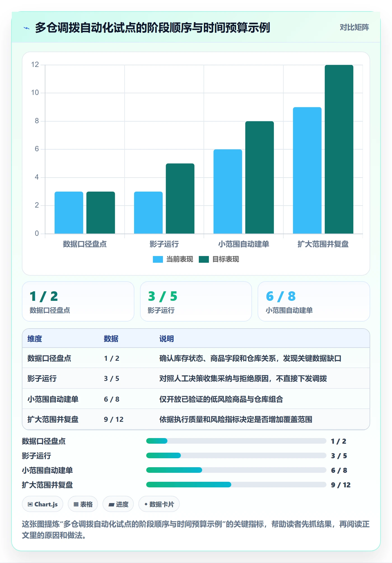The width and height of the screenshot is (392, 563).
Task: Click the 数据口径盘点 progress row label
Action: [x=44, y=441]
